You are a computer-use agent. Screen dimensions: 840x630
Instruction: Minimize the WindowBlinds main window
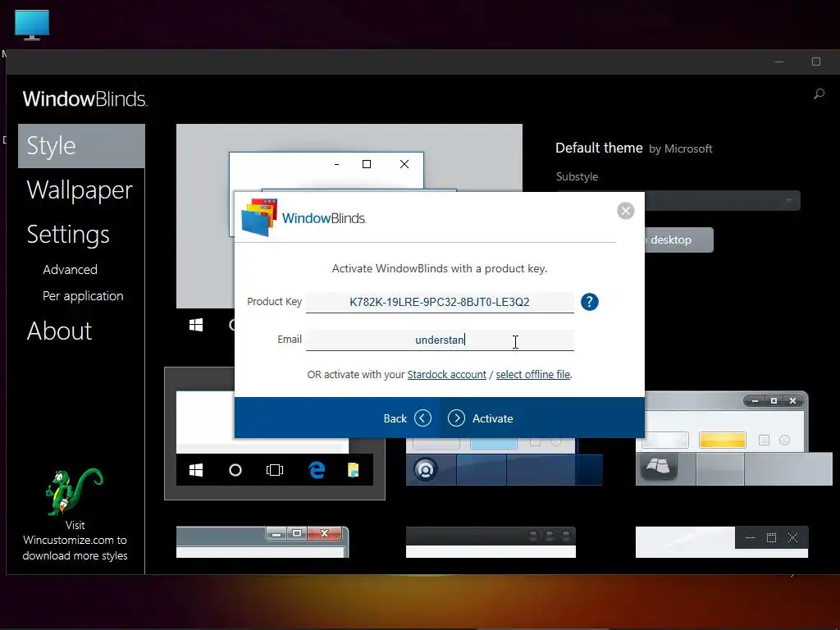[x=779, y=62]
